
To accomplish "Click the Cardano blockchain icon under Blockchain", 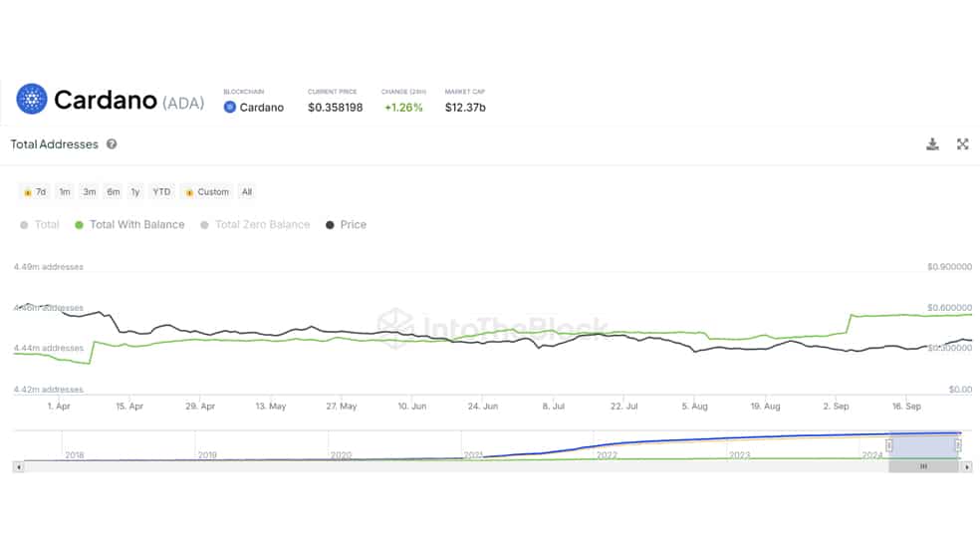I will point(229,108).
